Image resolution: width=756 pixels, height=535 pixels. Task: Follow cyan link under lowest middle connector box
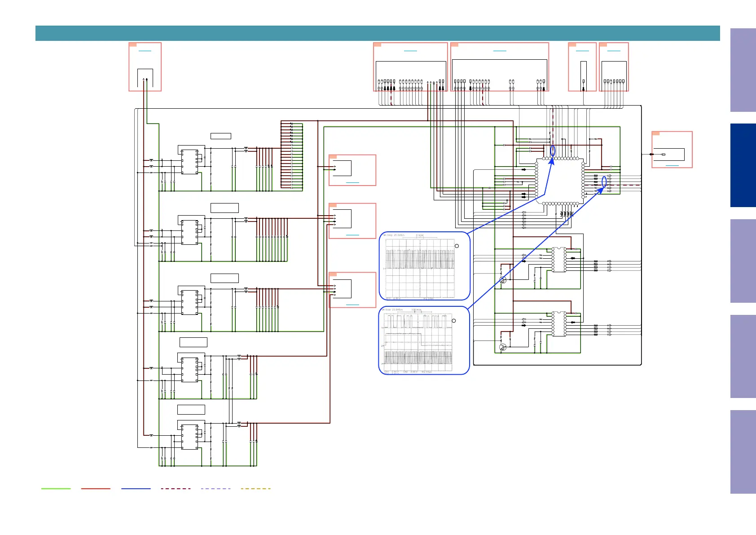click(353, 305)
